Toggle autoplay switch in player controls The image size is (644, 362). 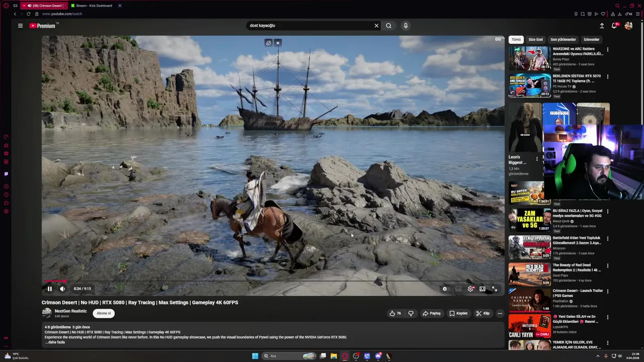tap(445, 289)
